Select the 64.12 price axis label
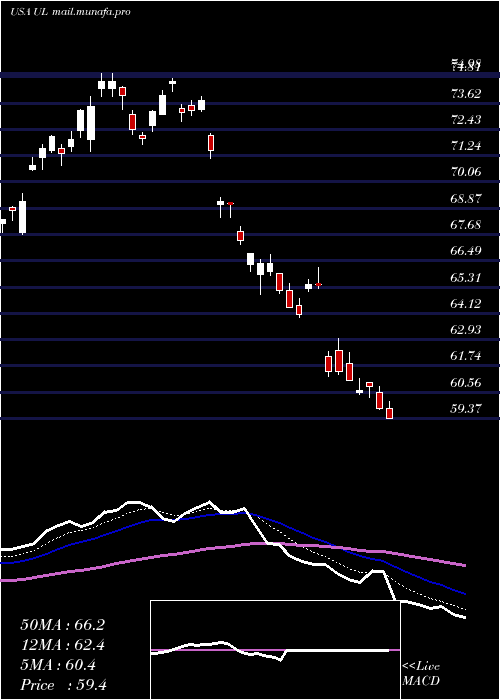This screenshot has height=700, width=500. (x=466, y=304)
